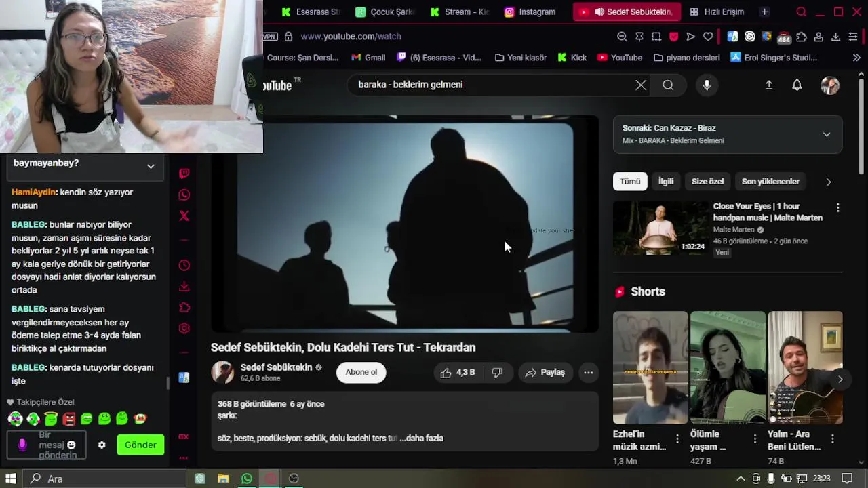This screenshot has height=488, width=868.
Task: Click the YouTube upload arrow icon
Action: tap(768, 85)
